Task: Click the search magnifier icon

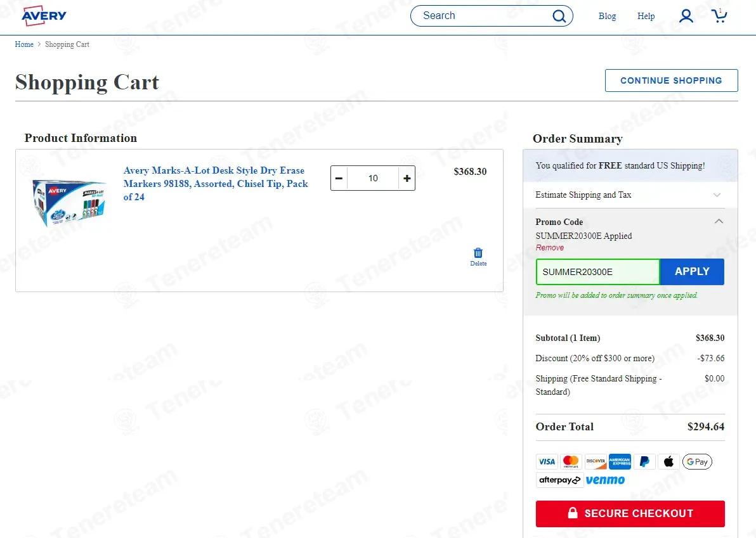Action: point(559,16)
